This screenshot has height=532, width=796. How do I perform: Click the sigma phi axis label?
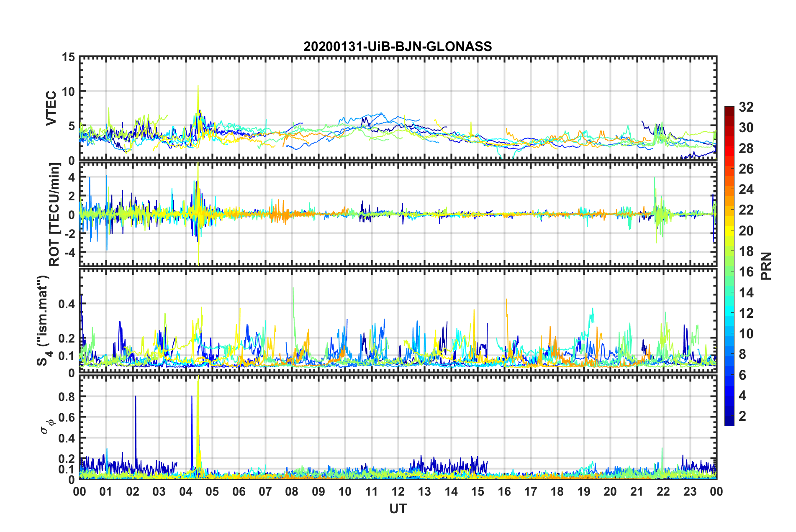(47, 427)
